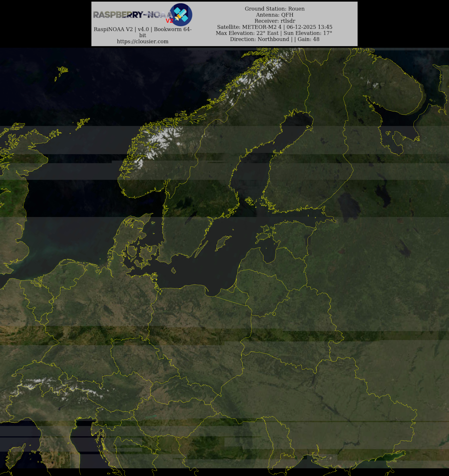Click the Direction: Northbound Gain line
Image resolution: width=449 pixels, height=476 pixels.
coord(275,39)
